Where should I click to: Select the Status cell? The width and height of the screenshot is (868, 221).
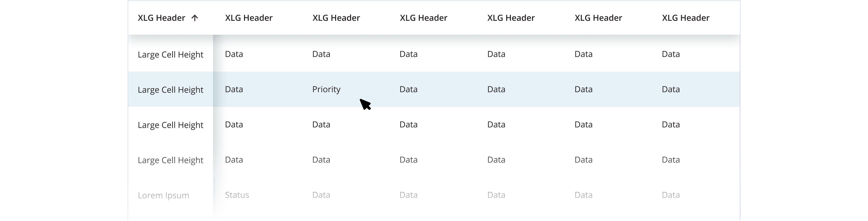[237, 195]
